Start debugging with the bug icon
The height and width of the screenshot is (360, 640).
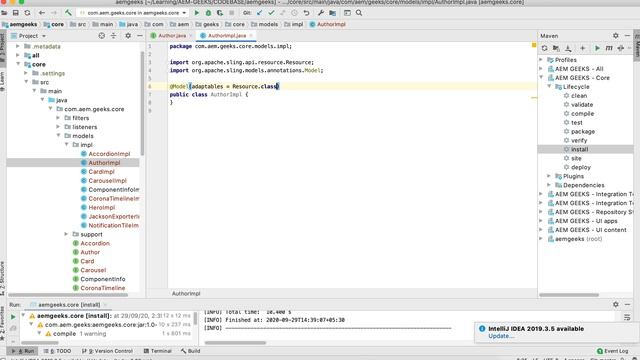208,13
